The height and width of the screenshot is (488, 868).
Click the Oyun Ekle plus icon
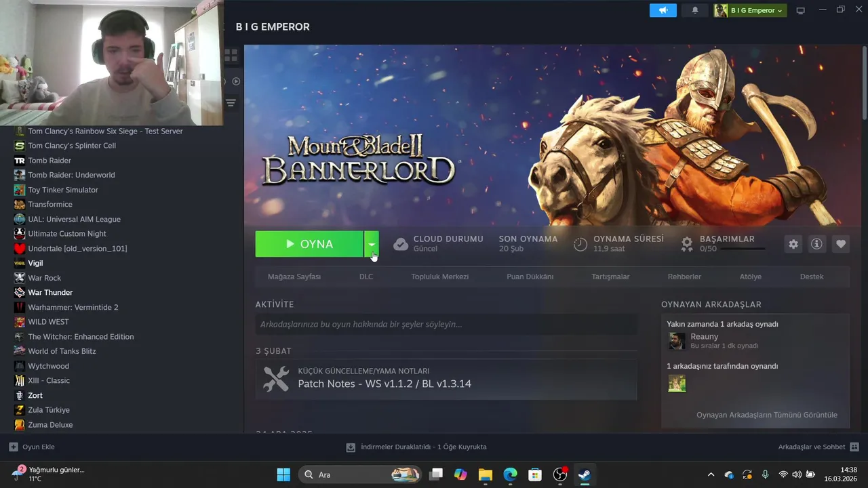(14, 447)
